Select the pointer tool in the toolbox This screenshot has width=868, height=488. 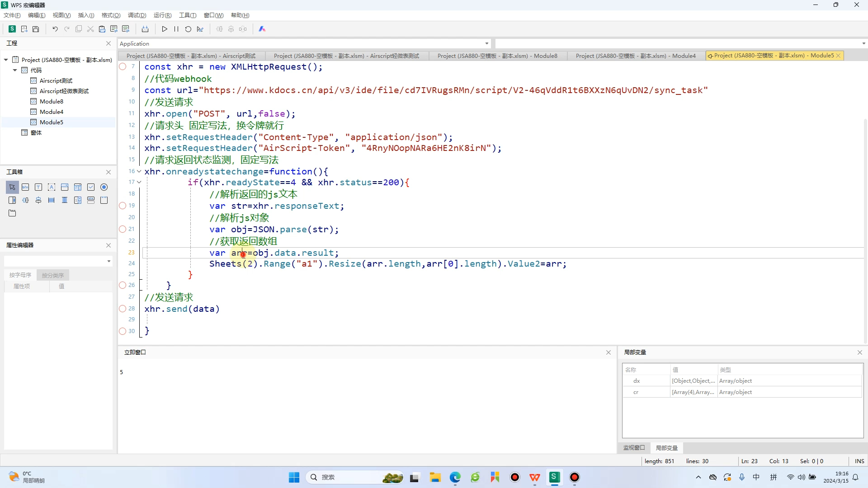12,187
